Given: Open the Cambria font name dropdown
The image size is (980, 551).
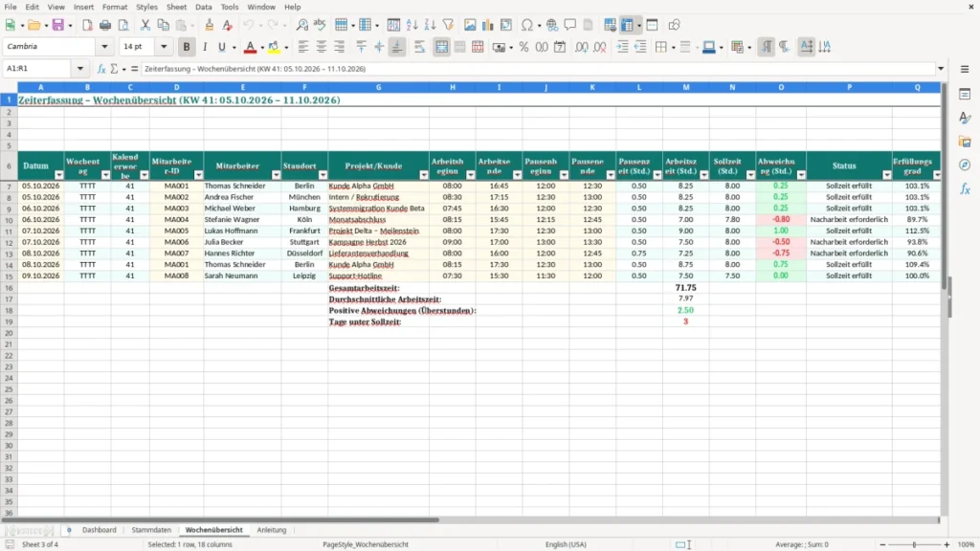Looking at the screenshot, I should [104, 46].
